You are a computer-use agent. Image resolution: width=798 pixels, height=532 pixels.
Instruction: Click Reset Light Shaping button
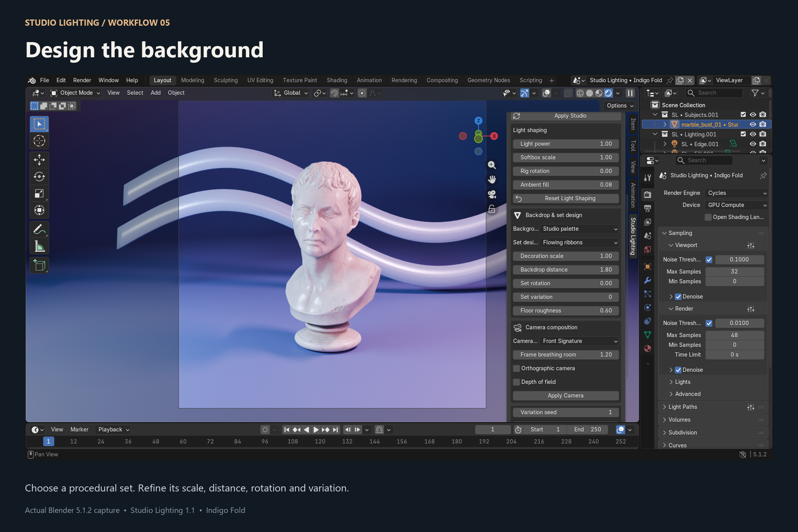(566, 198)
